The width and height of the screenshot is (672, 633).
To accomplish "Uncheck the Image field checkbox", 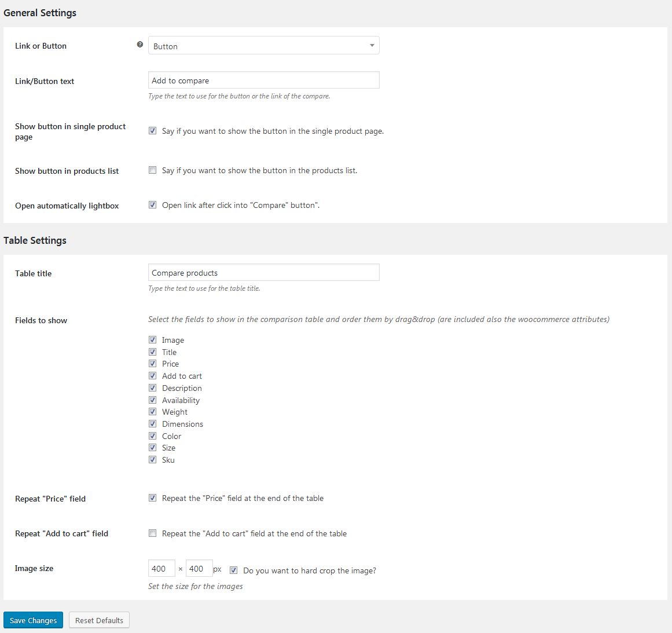I will (x=153, y=339).
